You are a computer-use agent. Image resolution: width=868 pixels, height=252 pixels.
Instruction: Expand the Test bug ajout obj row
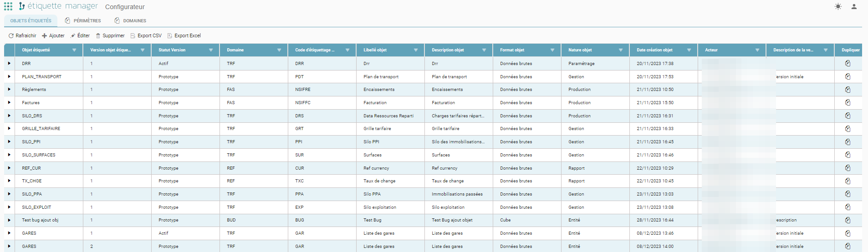[9, 220]
